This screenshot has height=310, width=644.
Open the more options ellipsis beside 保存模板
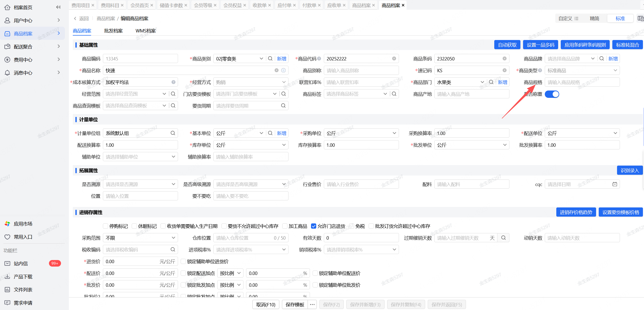(x=312, y=305)
